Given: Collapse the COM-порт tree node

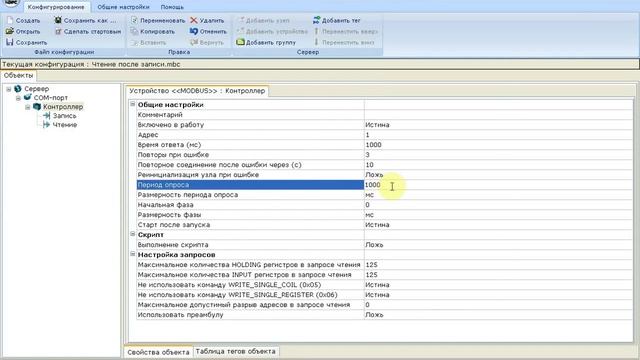Looking at the screenshot, I should 18,98.
